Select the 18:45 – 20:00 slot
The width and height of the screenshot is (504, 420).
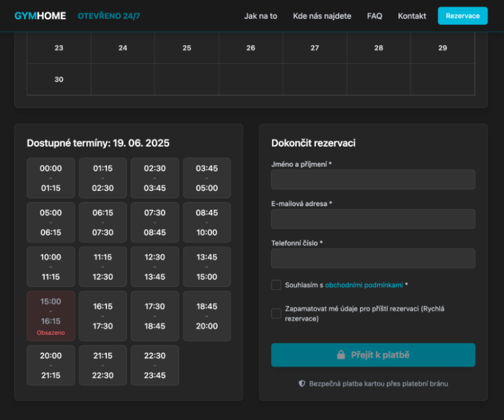pyautogui.click(x=207, y=316)
